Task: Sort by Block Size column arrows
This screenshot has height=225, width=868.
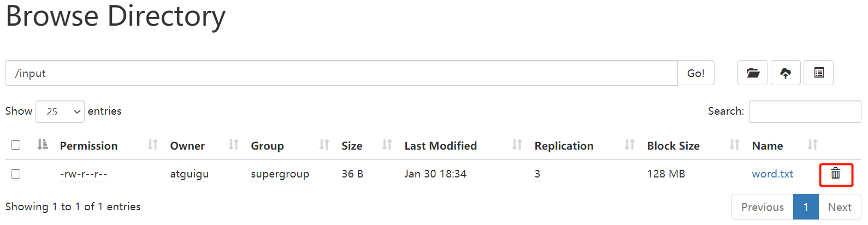Action: 734,145
